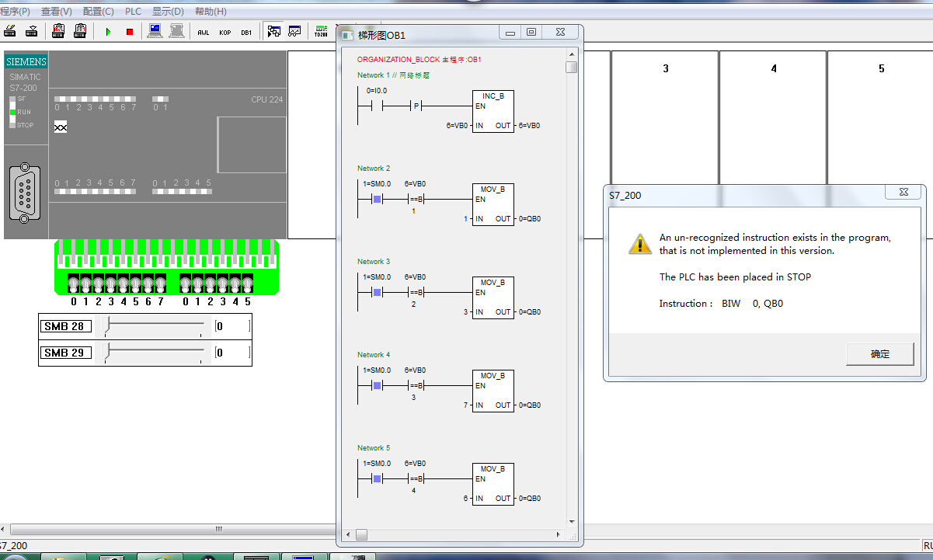Open the 帮助(H) menu
The height and width of the screenshot is (560, 933).
(x=211, y=12)
